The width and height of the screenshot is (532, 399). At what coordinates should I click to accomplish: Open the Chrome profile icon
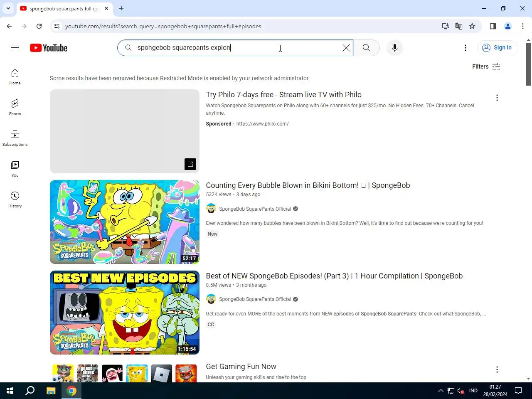(507, 26)
